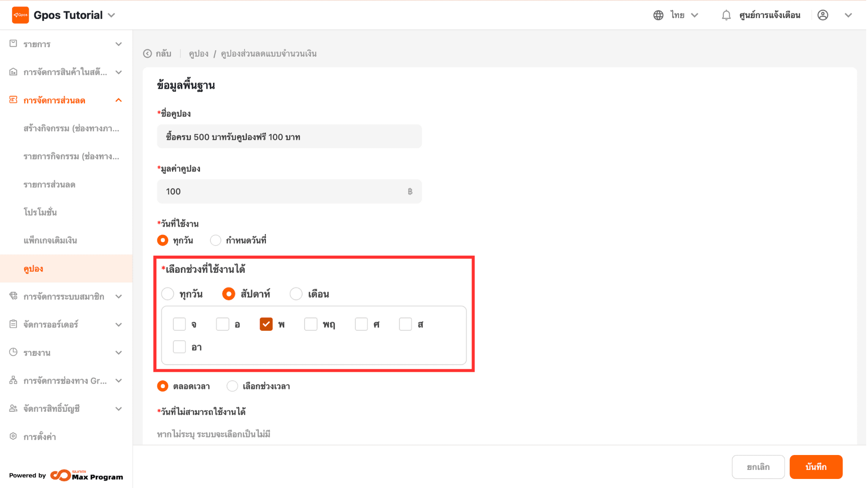Click the user account avatar icon
The image size is (868, 488).
point(823,15)
